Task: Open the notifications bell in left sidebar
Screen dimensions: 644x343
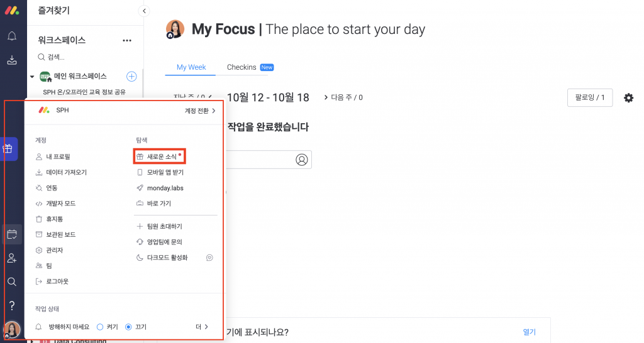Action: pyautogui.click(x=11, y=36)
